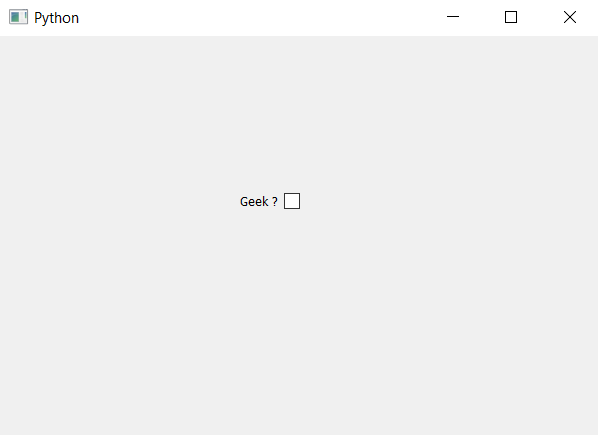Screen dimensions: 598x435
Task: Close the Python window
Action: pyautogui.click(x=570, y=17)
